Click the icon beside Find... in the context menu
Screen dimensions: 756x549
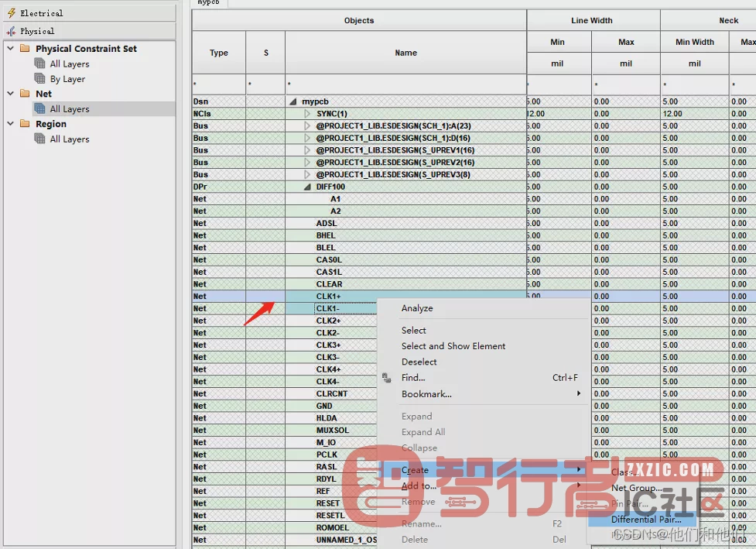point(387,378)
